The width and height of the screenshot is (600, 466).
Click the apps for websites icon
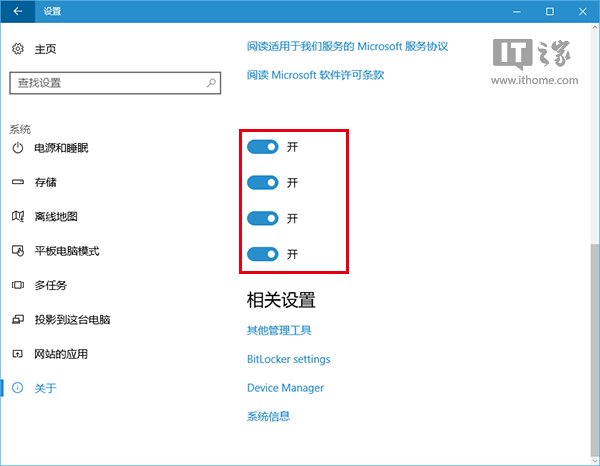point(18,354)
